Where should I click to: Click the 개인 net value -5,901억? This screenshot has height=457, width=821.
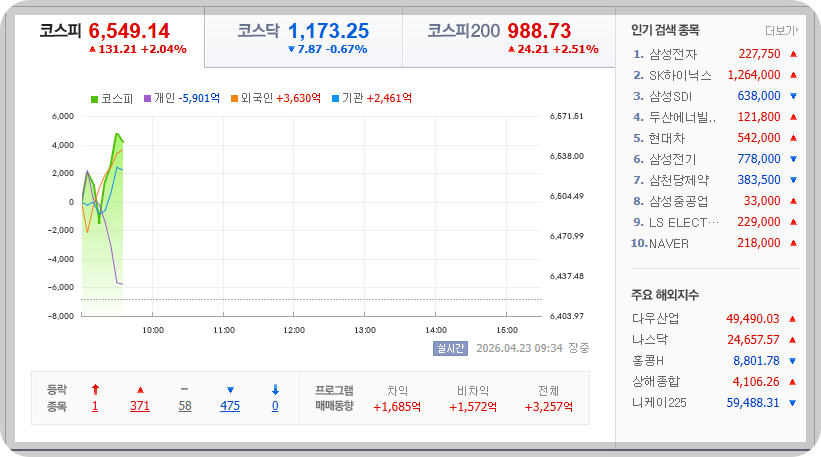[199, 98]
